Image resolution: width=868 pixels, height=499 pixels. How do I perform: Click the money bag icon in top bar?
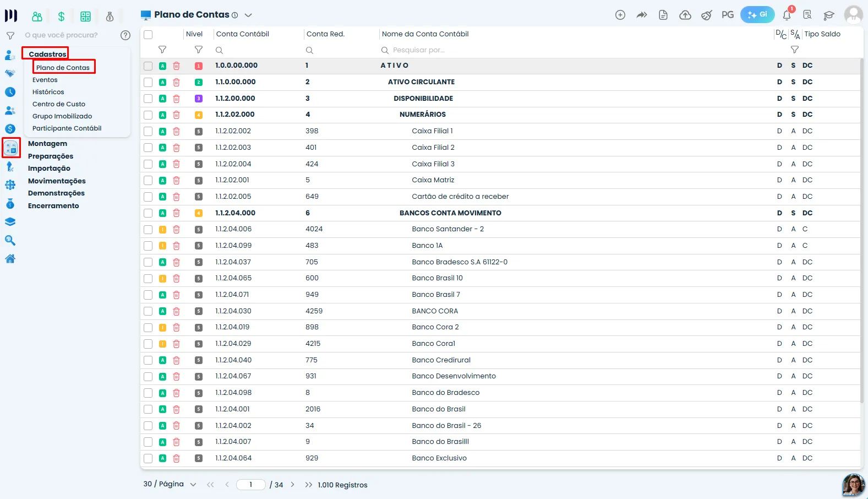coord(110,17)
